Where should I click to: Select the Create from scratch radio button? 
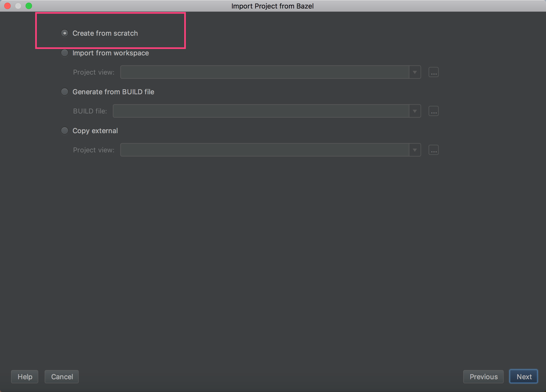(65, 33)
